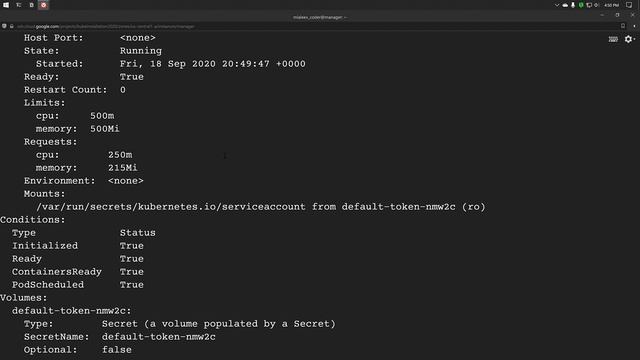Click the padlock in the address bar
This screenshot has height=360, width=640.
pos(12,27)
